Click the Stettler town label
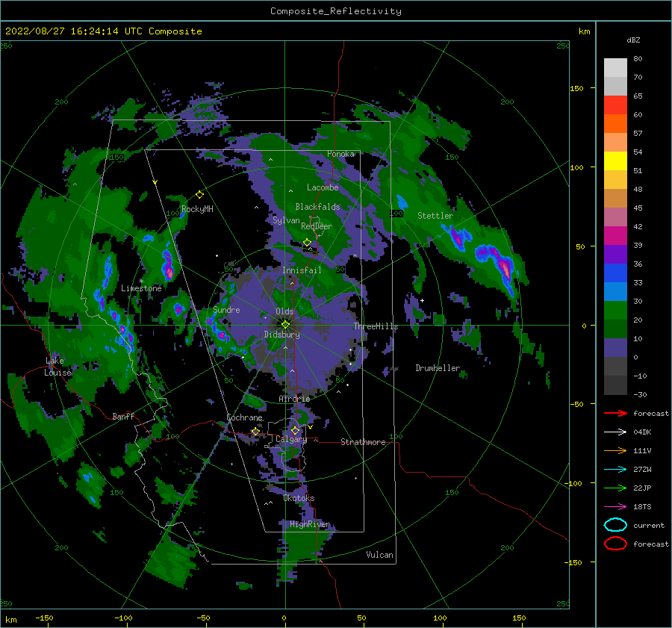This screenshot has height=628, width=672. tap(435, 216)
